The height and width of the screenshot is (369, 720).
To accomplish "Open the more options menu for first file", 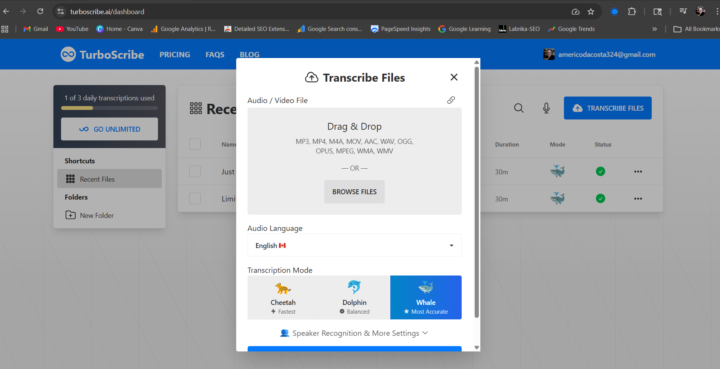I will click(x=638, y=171).
